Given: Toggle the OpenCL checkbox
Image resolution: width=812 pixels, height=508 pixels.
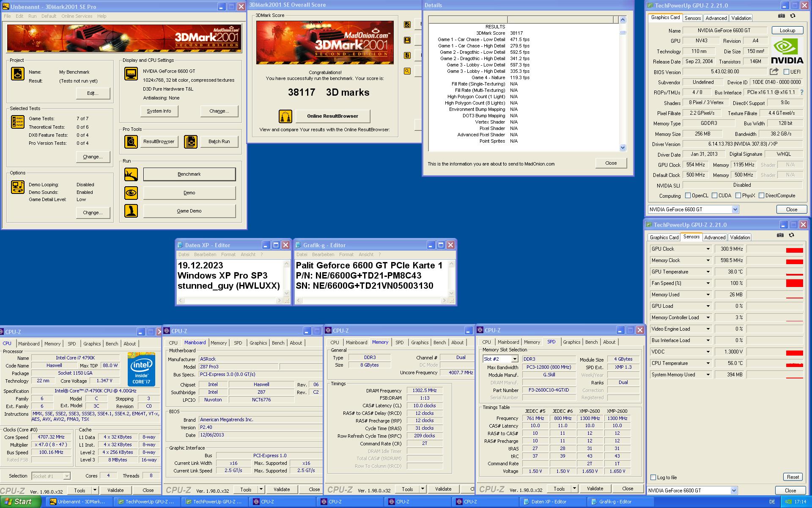Looking at the screenshot, I should pyautogui.click(x=688, y=196).
